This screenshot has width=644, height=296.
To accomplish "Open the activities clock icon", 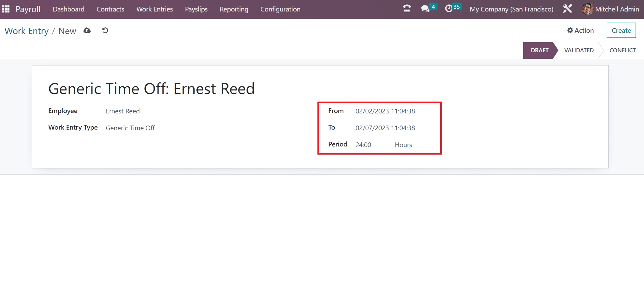I will click(x=449, y=9).
